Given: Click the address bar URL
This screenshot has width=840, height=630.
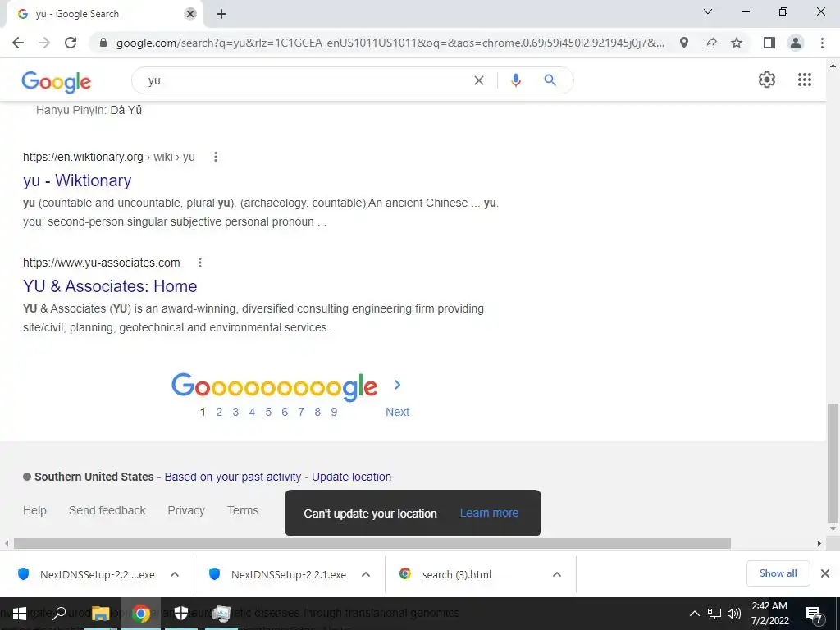Looking at the screenshot, I should (390, 43).
